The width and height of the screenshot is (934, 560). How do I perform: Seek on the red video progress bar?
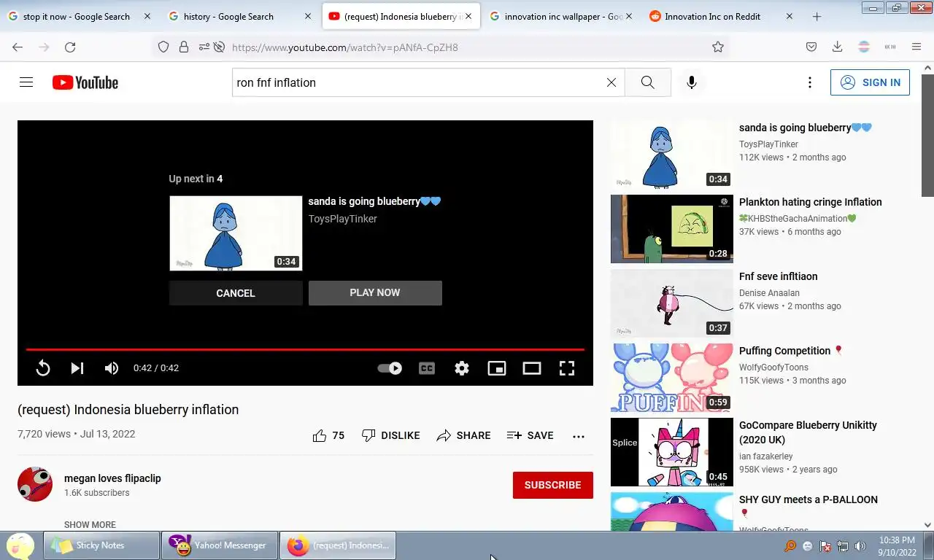coord(305,350)
